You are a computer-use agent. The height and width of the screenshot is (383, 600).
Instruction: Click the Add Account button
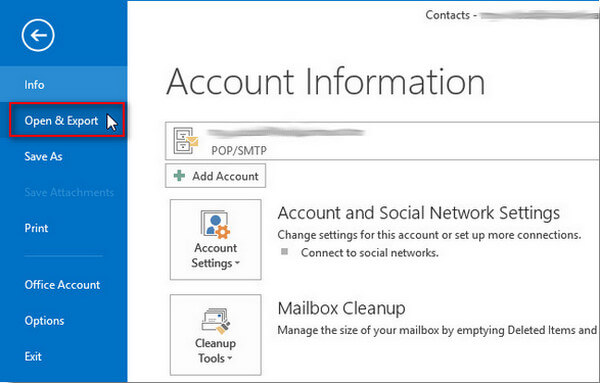coord(215,176)
